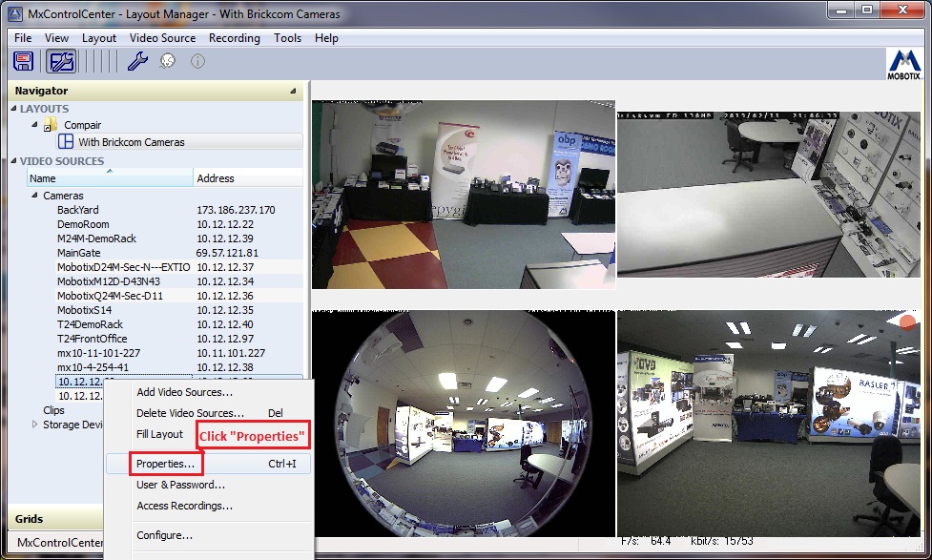Open the View menu
The image size is (932, 560).
pyautogui.click(x=56, y=38)
